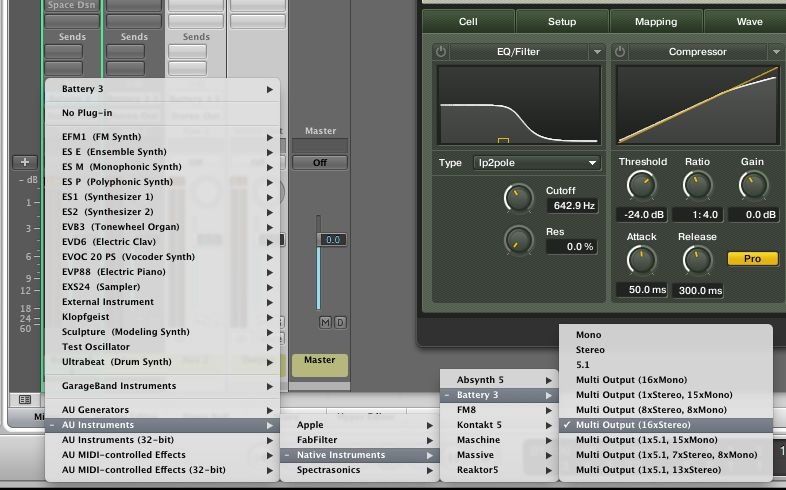Image resolution: width=786 pixels, height=490 pixels.
Task: Open the Battery 3 recent entry at top
Action: [162, 89]
